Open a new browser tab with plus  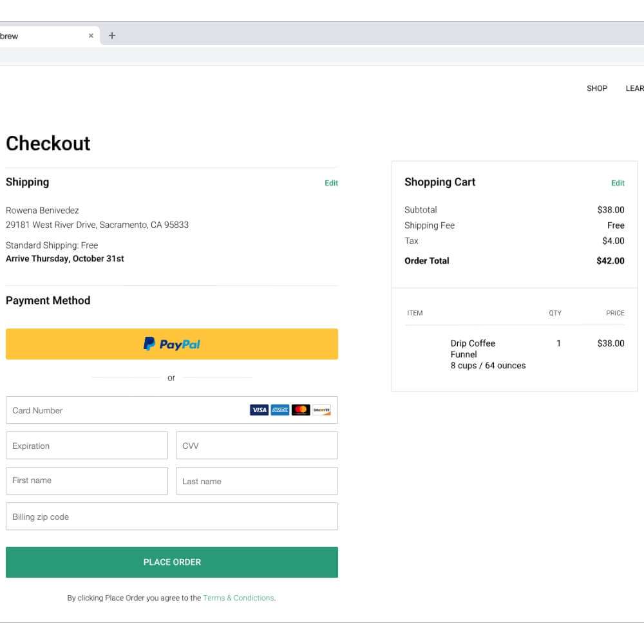point(112,36)
